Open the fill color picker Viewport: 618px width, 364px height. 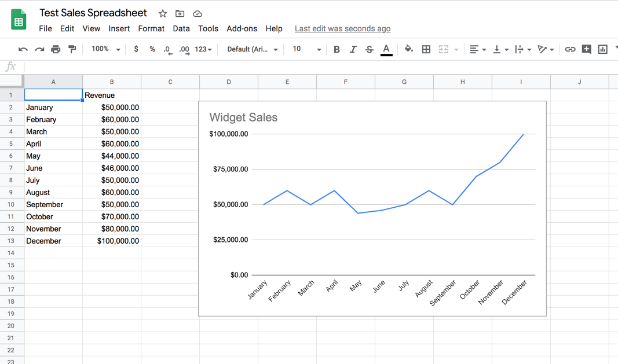point(409,49)
